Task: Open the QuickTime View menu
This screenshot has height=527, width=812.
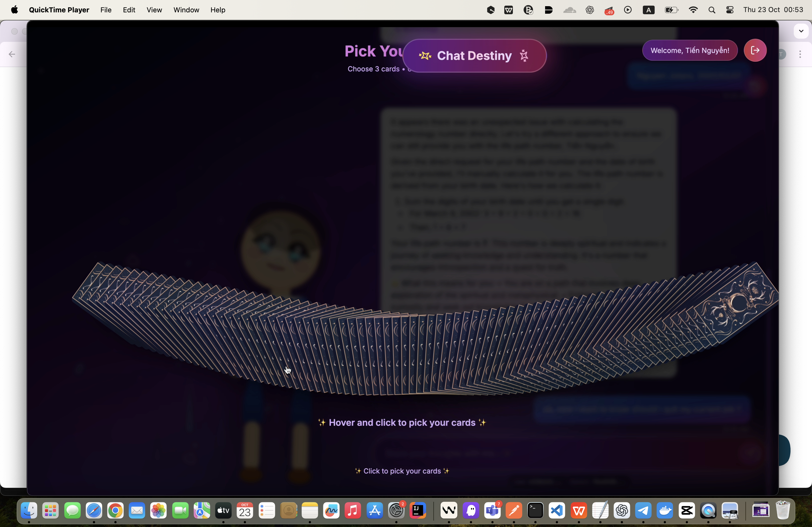Action: click(154, 10)
